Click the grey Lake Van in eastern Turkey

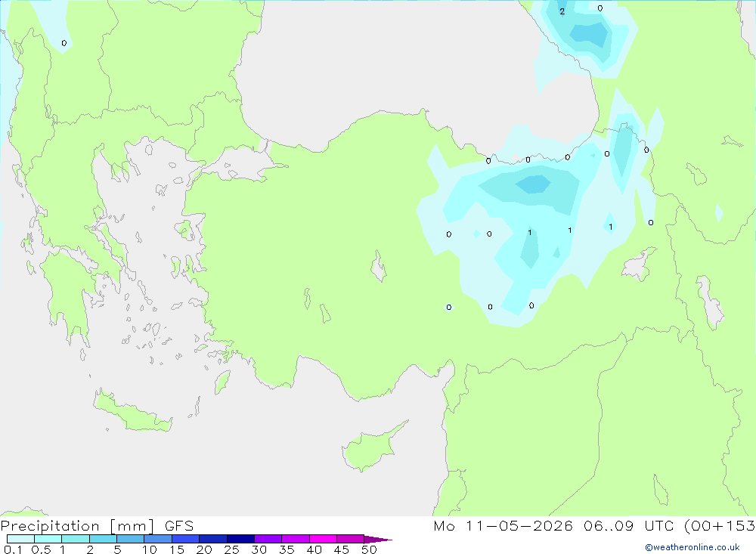point(638,265)
